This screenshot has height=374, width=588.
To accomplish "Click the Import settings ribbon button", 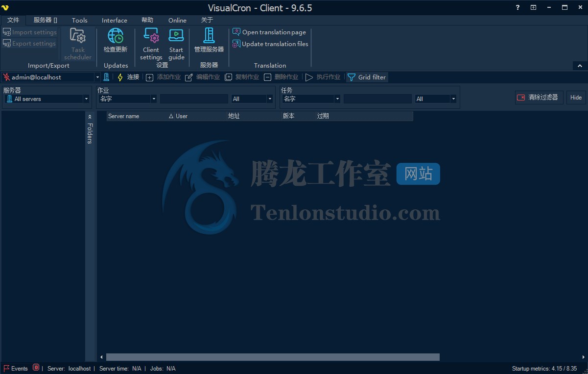I will (30, 32).
